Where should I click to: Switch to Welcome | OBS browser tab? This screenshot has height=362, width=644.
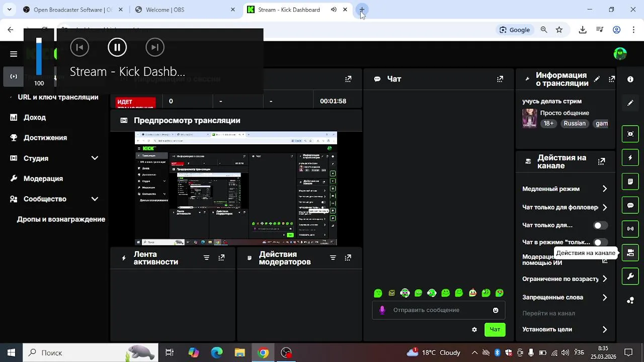(184, 10)
